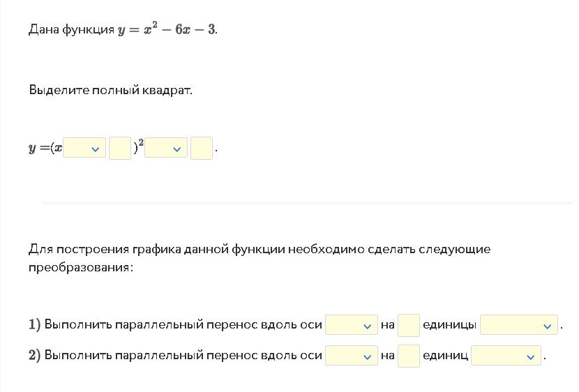
Task: Click the text 'Выделите полный квадрат.'
Action: coord(110,90)
